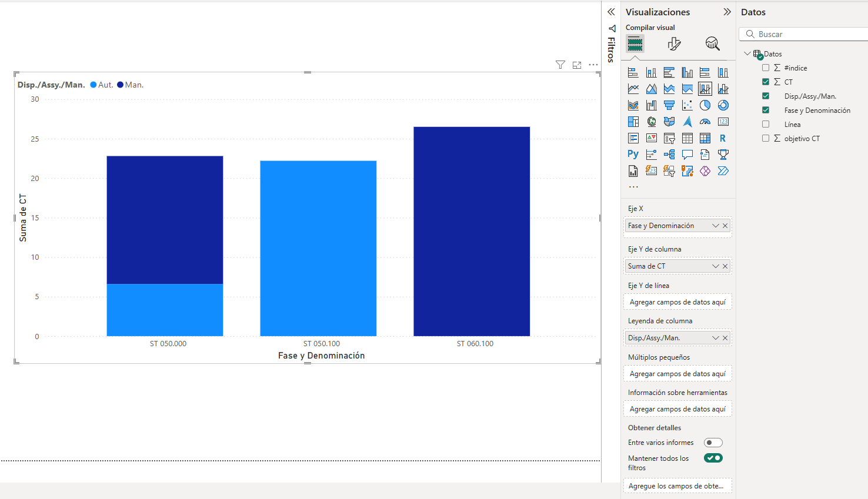Select the stacked bar chart visual
Screen dimensions: 868x499
coord(633,72)
